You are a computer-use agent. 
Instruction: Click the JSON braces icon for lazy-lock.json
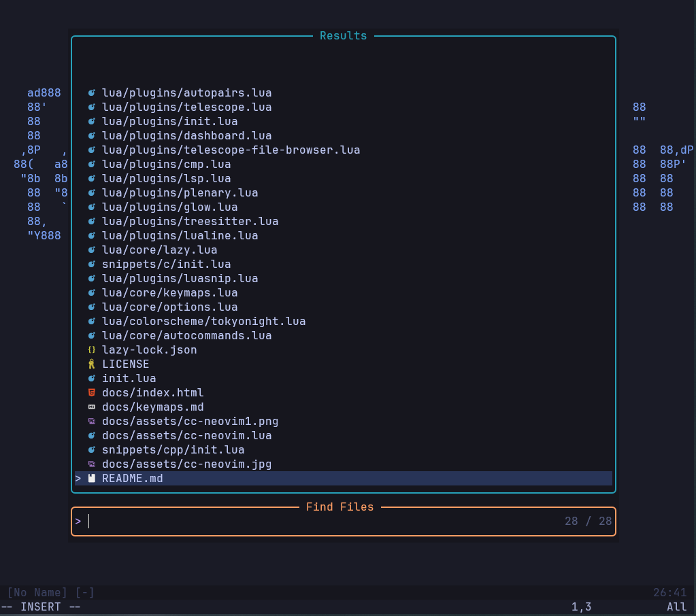92,350
